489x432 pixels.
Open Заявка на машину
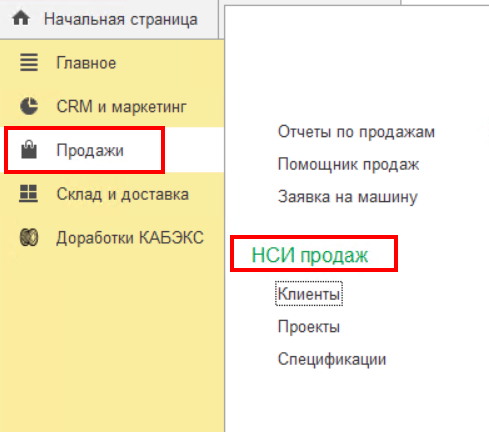348,197
